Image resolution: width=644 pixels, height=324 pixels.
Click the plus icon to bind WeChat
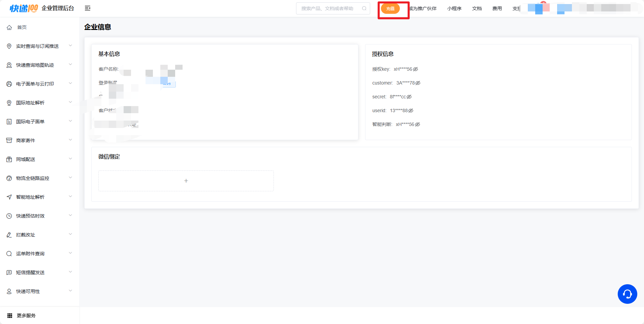186,181
